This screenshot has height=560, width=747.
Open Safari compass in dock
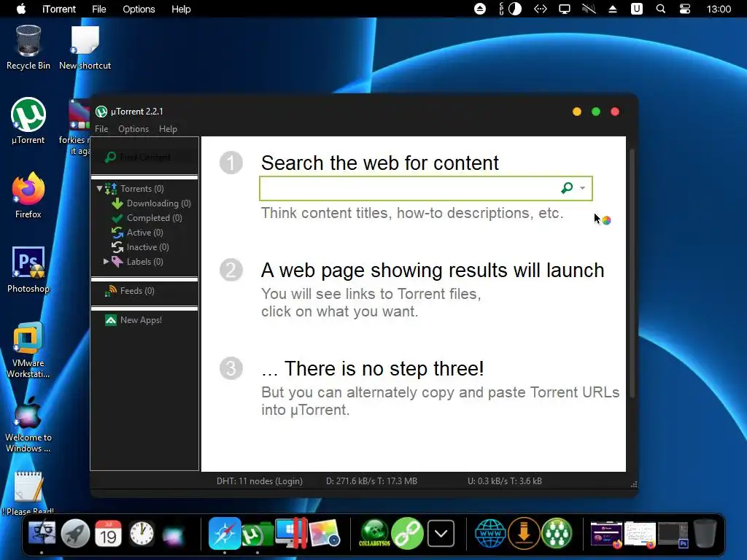coord(225,533)
